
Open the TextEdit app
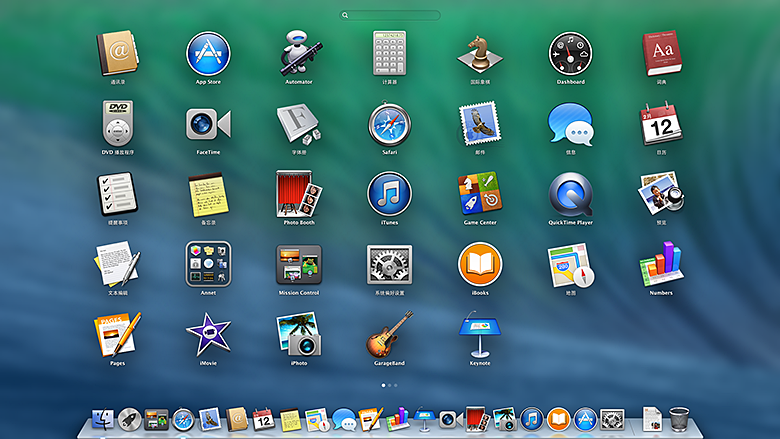pos(117,264)
